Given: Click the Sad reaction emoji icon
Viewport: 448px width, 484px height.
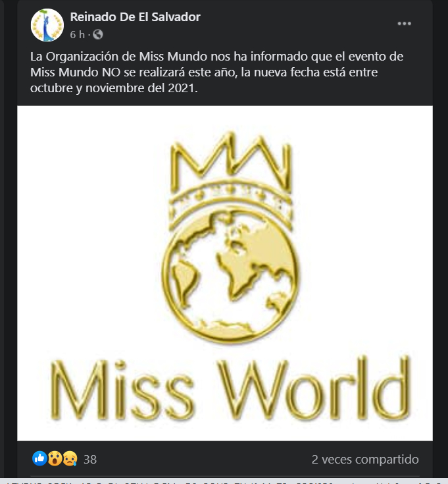Looking at the screenshot, I should point(68,459).
